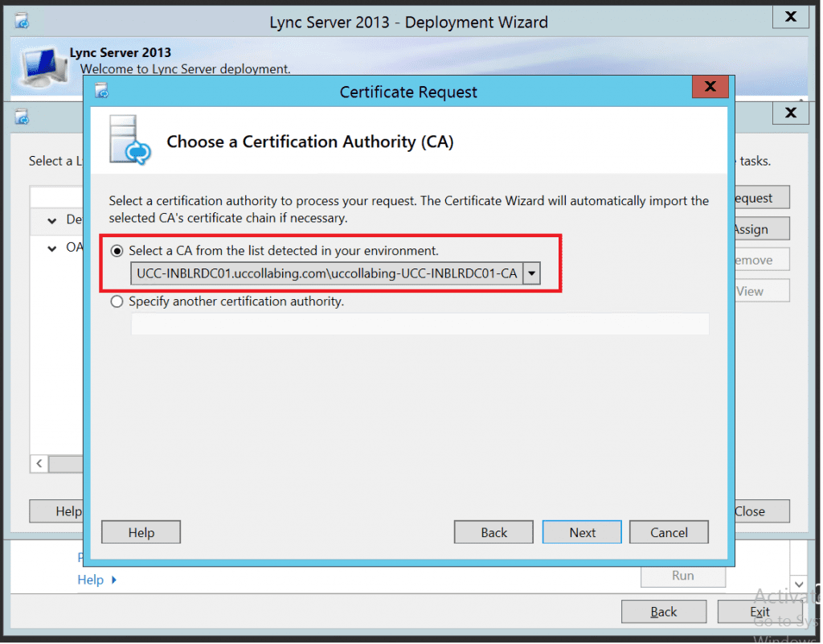This screenshot has width=823, height=644.
Task: Click the Next button to proceed
Action: point(581,531)
